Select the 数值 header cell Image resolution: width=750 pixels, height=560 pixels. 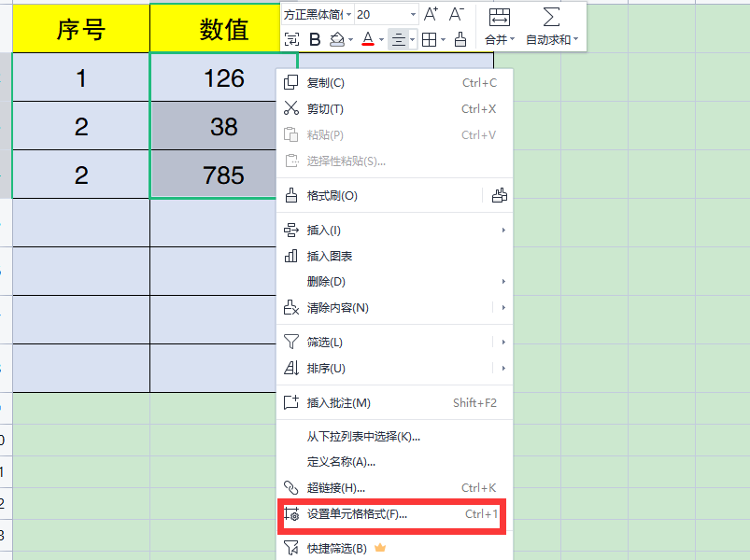point(224,29)
